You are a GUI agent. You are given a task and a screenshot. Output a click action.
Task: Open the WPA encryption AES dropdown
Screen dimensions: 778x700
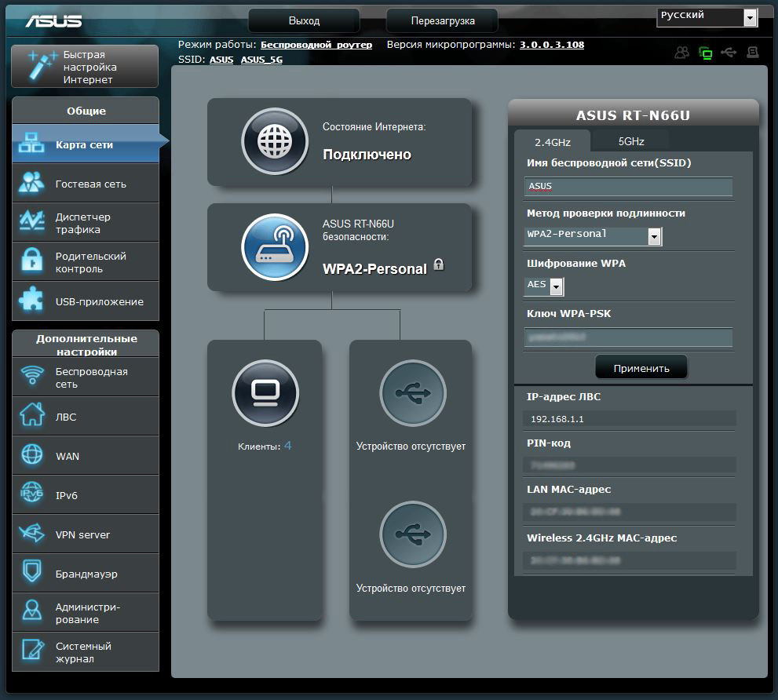pyautogui.click(x=544, y=286)
